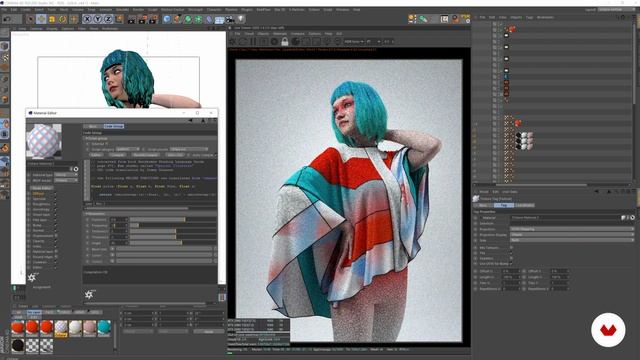Select the Scale tool in top toolbar
640x360 pixels.
click(x=52, y=19)
